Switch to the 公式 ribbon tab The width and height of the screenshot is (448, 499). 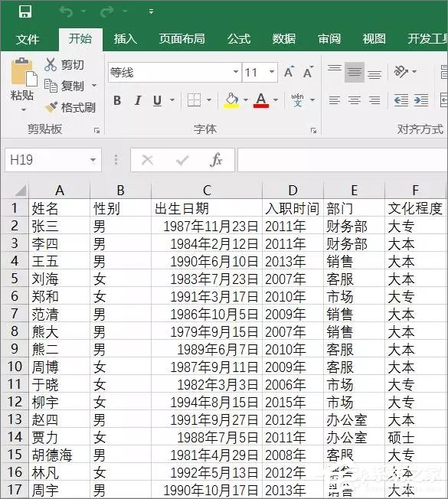(239, 39)
